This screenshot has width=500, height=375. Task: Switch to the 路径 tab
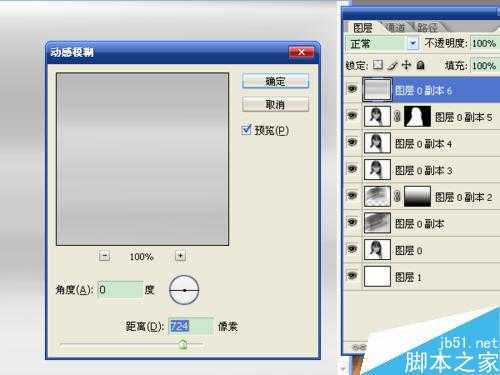click(x=428, y=27)
